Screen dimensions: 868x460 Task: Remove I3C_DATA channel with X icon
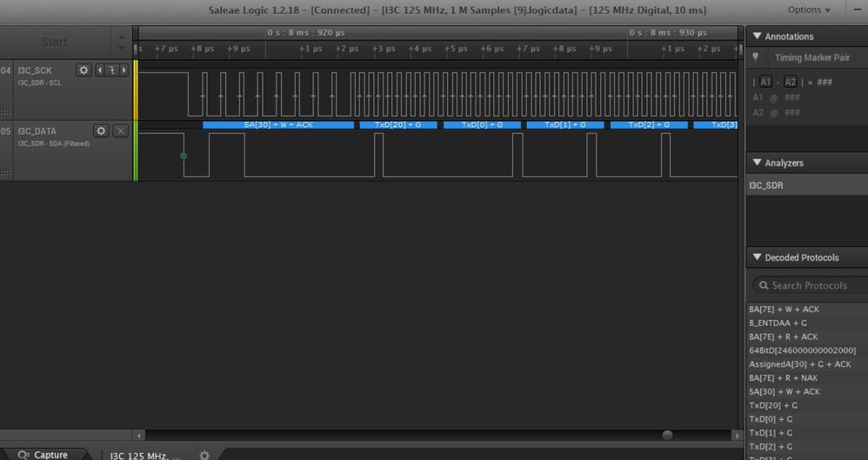pos(120,130)
